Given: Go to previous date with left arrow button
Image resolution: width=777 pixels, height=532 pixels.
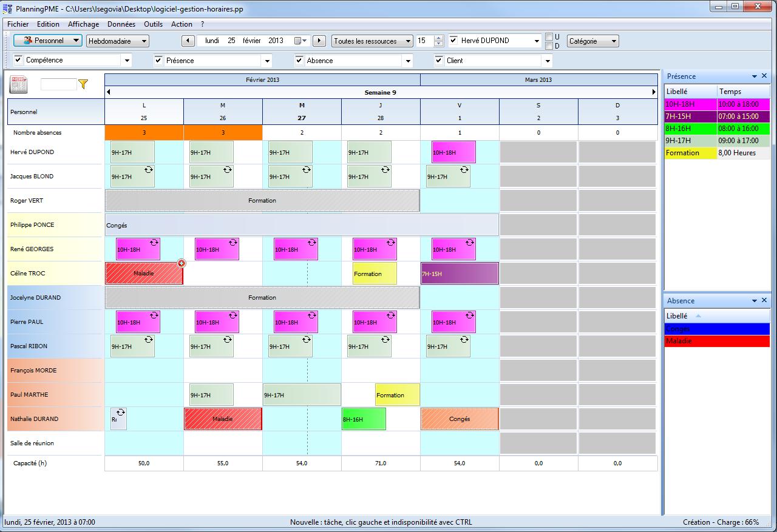Looking at the screenshot, I should [x=188, y=41].
